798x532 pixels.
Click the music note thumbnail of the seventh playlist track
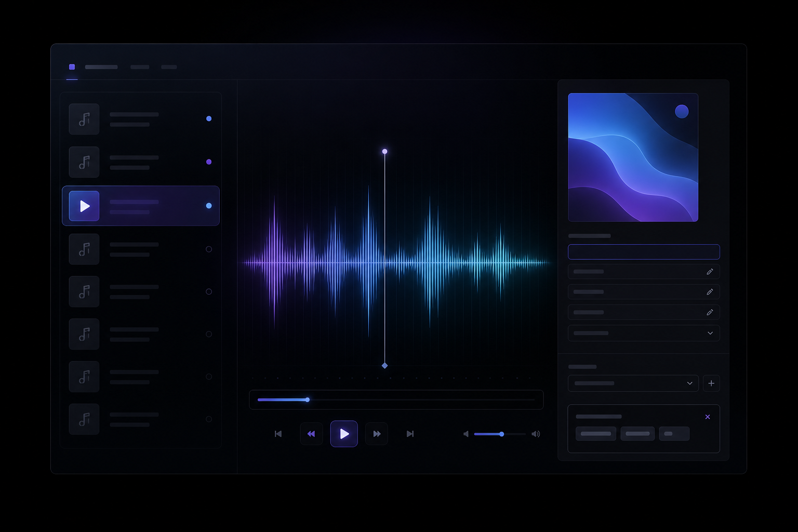point(84,377)
